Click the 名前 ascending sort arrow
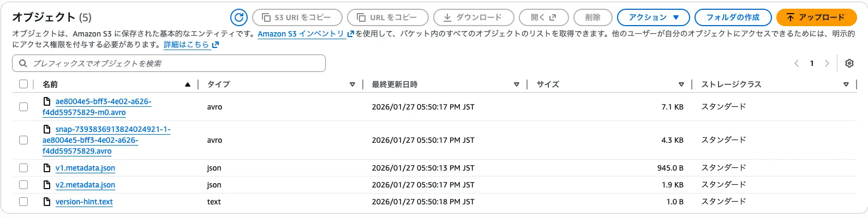 point(188,84)
